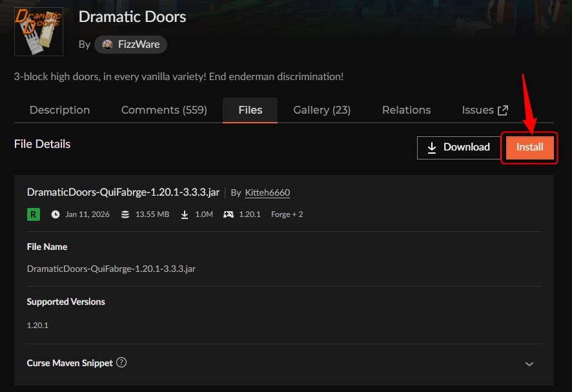This screenshot has width=572, height=392.
Task: Click the Curse Maven Snippet help icon
Action: pos(121,362)
